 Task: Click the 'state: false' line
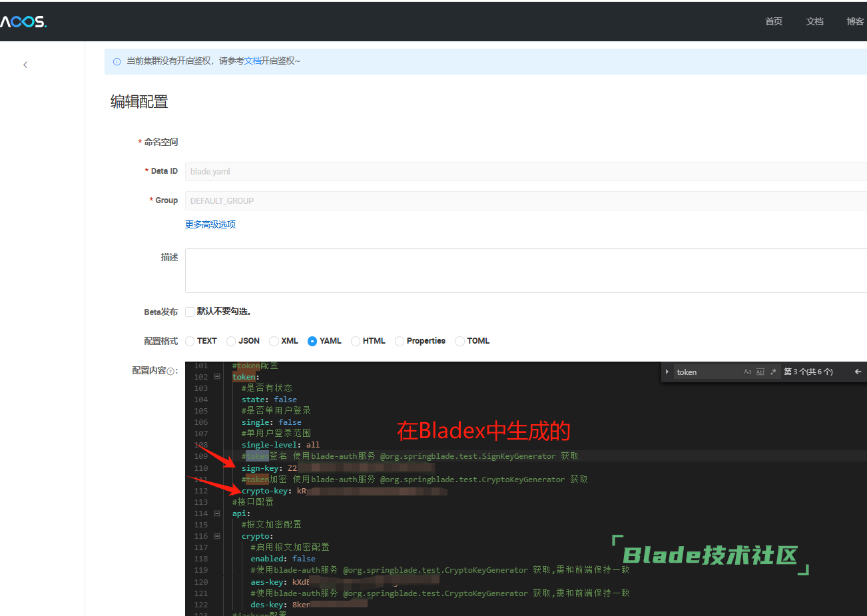(x=269, y=400)
